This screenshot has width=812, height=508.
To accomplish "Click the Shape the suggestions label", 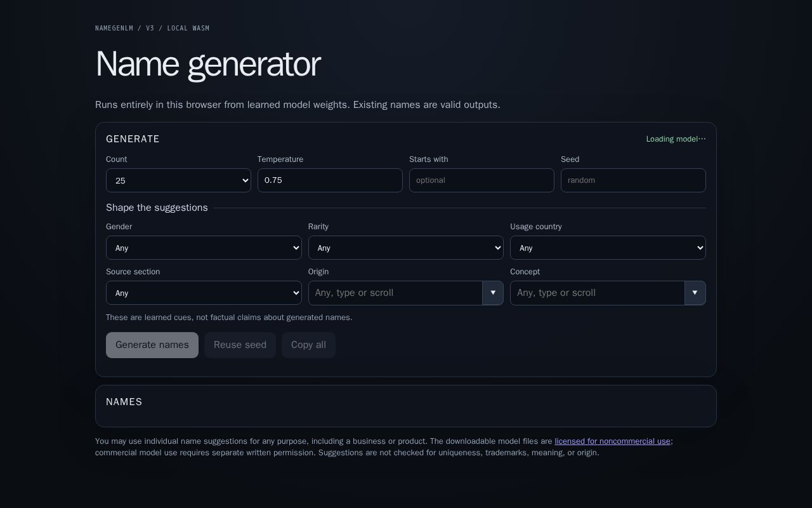I will tap(157, 208).
